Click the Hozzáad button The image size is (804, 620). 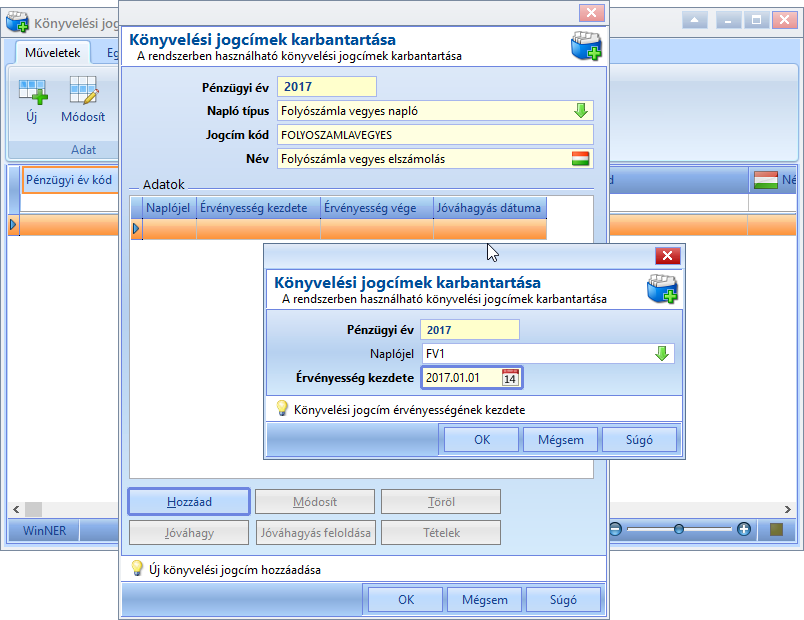[189, 502]
